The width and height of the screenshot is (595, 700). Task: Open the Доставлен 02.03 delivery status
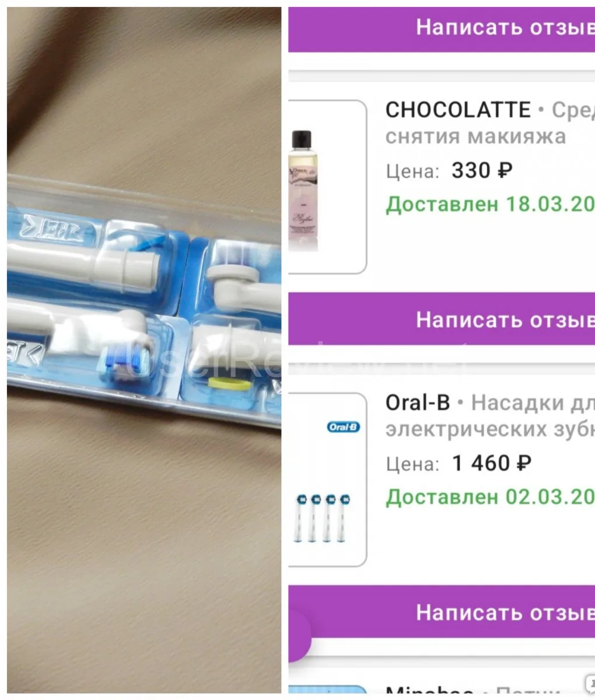490,497
